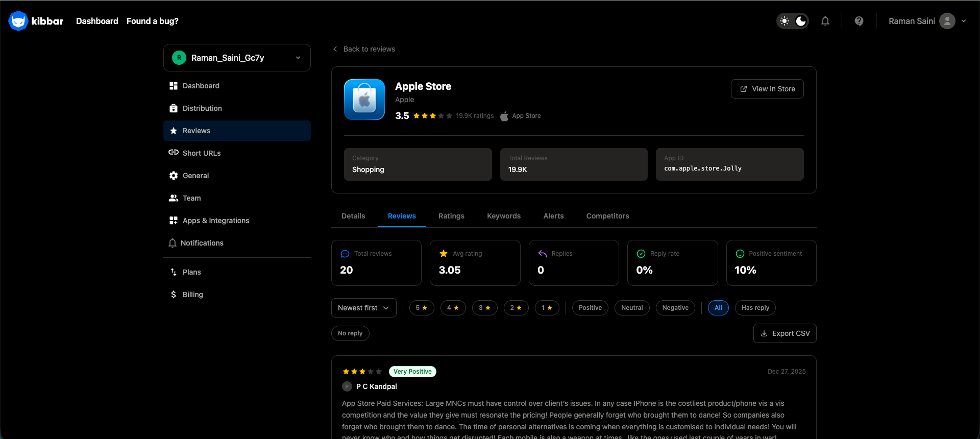This screenshot has height=439, width=980.
Task: Filter reviews with No reply
Action: pyautogui.click(x=350, y=333)
